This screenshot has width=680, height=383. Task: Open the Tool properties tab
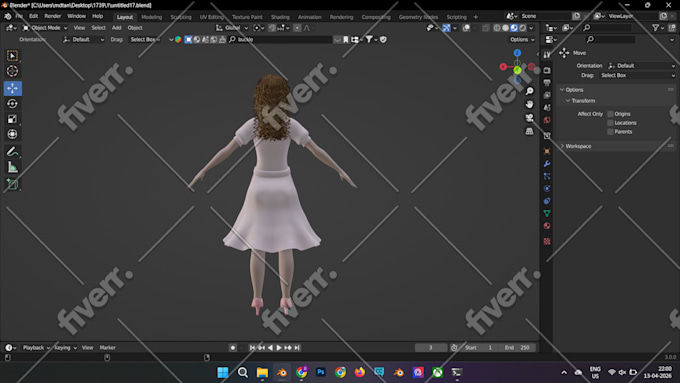point(547,55)
